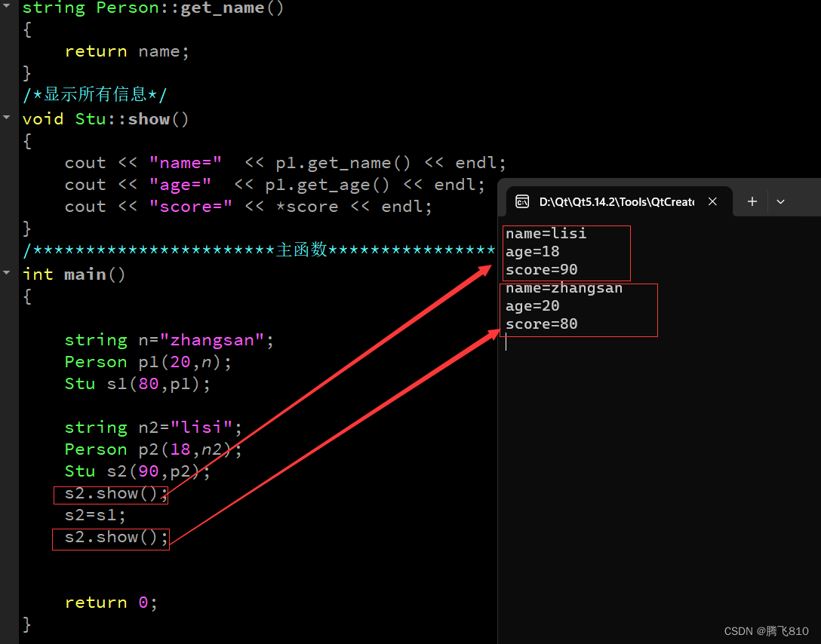Click the 主函数 comment line

(259, 250)
